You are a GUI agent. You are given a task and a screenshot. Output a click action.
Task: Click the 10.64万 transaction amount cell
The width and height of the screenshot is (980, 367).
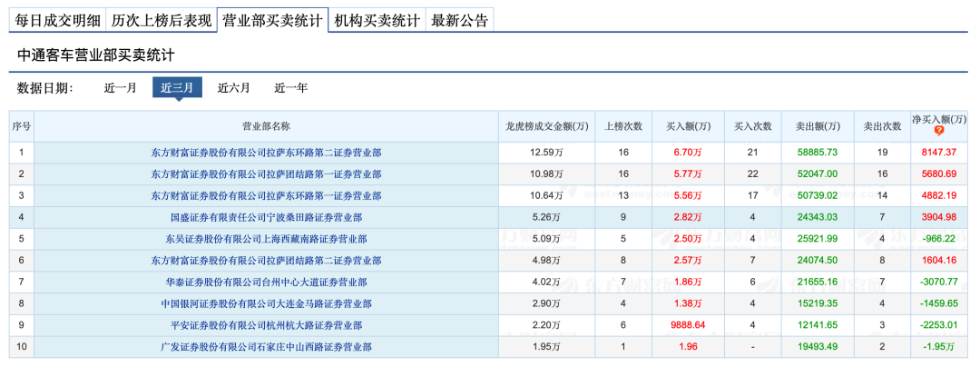pos(546,195)
